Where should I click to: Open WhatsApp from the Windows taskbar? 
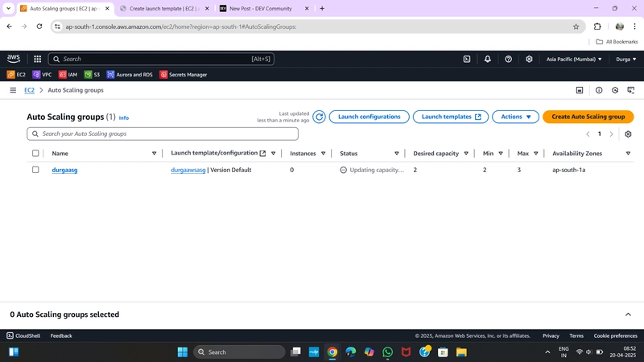tap(387, 352)
